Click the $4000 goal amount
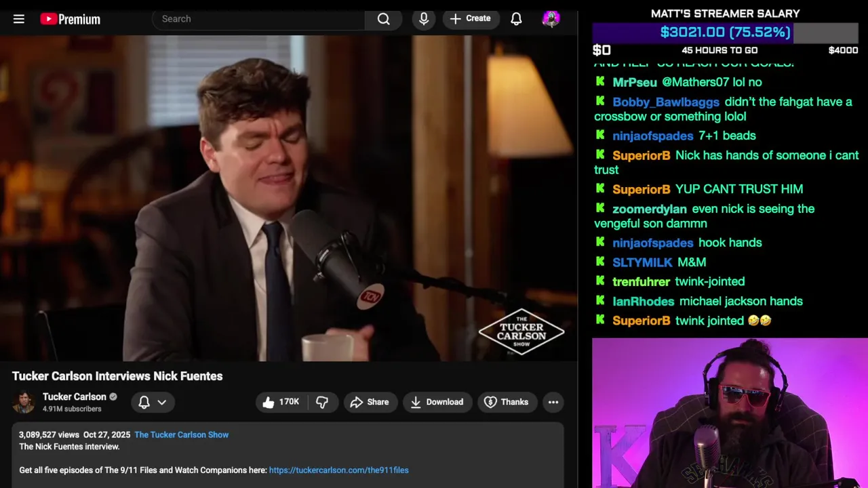 [x=843, y=50]
